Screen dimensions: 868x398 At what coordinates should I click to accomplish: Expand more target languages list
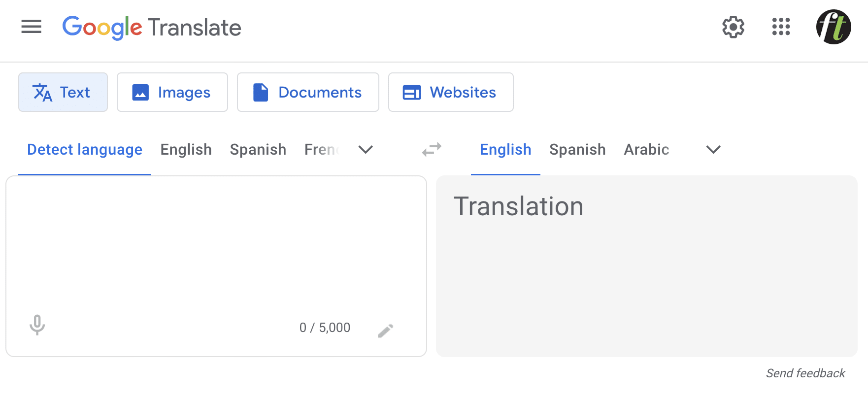click(x=713, y=150)
